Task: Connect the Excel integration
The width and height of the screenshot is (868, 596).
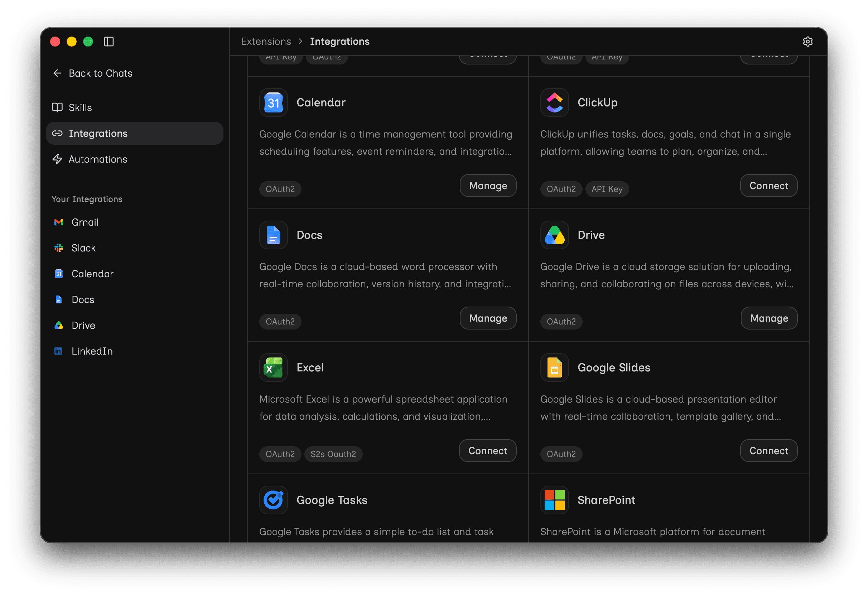Action: coord(487,451)
